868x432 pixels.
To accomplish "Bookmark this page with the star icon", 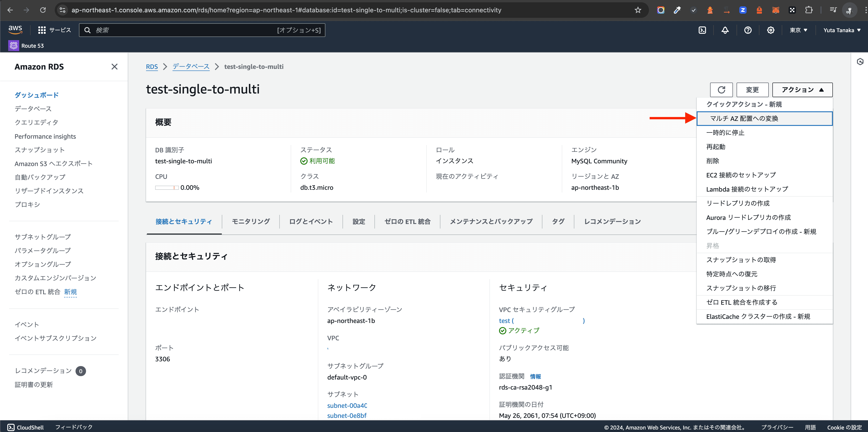I will [638, 10].
